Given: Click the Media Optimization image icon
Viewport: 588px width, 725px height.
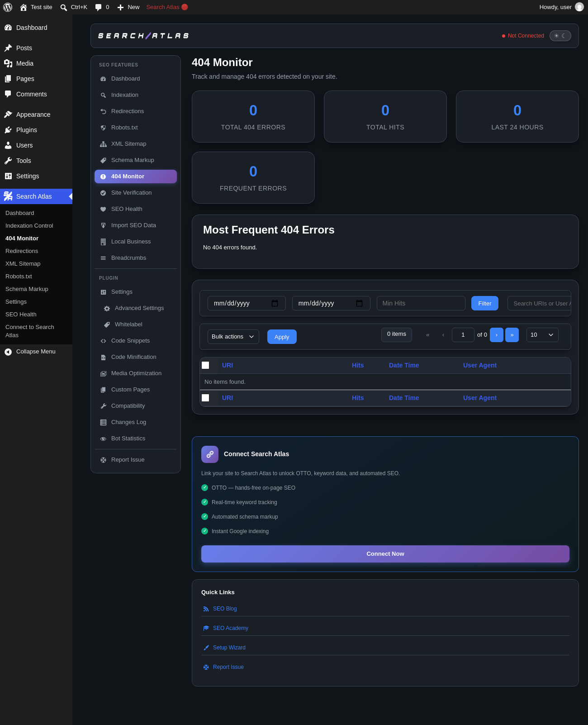Looking at the screenshot, I should click(103, 373).
